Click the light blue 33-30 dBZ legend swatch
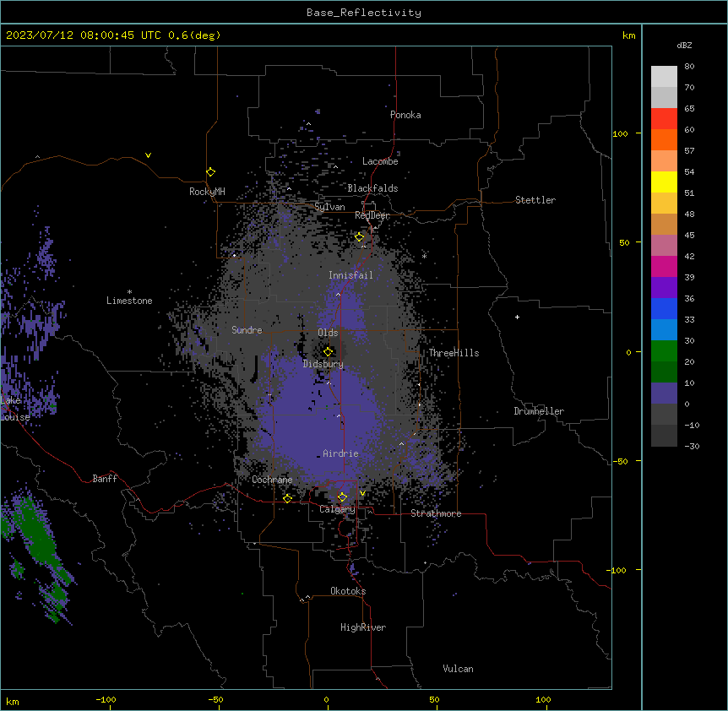728x711 pixels. click(664, 330)
